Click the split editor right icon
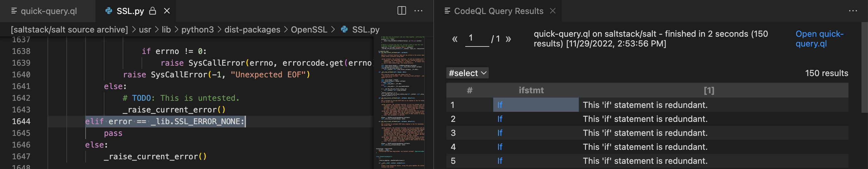 (402, 11)
